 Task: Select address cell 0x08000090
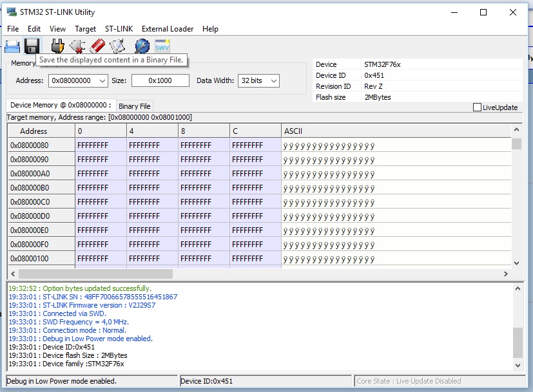[x=41, y=160]
